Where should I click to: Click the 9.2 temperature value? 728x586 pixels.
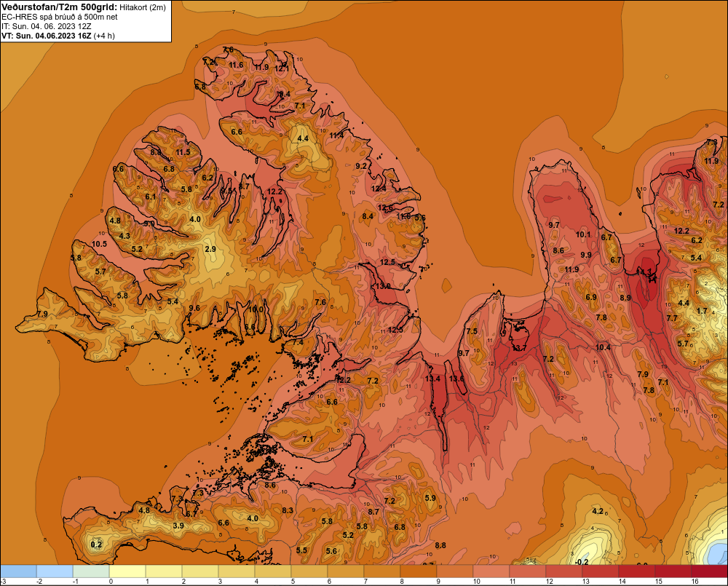361,166
